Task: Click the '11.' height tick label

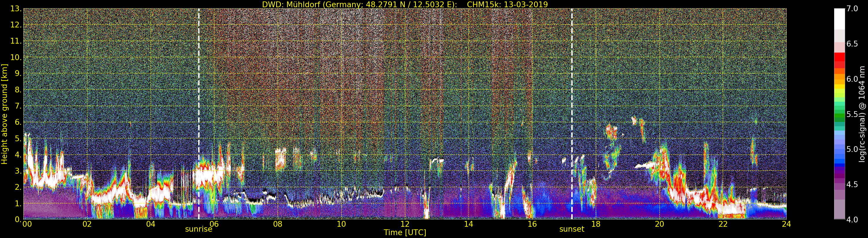Action: (x=16, y=41)
